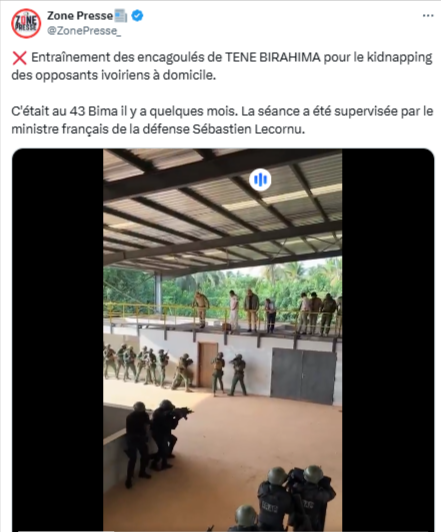Viewport: 441px width, 532px height.
Task: Click the paragraph mentioning Sébastien Lecornu
Action: [222, 120]
